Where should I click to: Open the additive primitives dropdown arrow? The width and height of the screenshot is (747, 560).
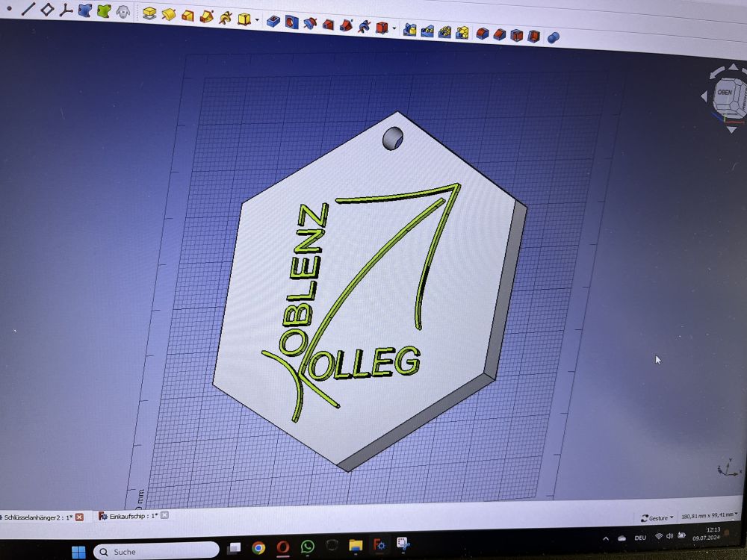click(257, 20)
